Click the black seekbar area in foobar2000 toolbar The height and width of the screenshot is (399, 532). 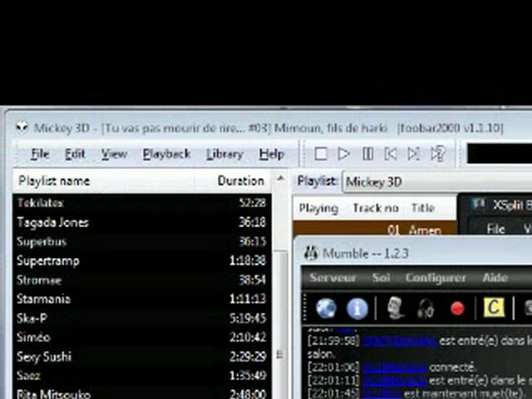coord(499,154)
